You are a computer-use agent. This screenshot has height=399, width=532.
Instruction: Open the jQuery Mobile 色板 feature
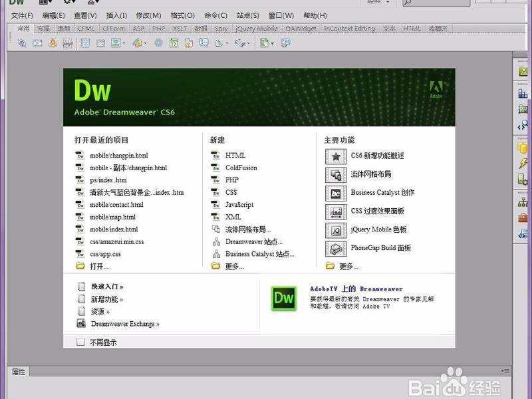(x=378, y=229)
